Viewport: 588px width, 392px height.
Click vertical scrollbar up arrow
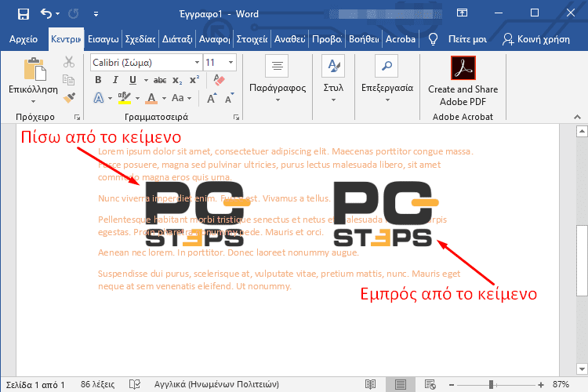(582, 131)
